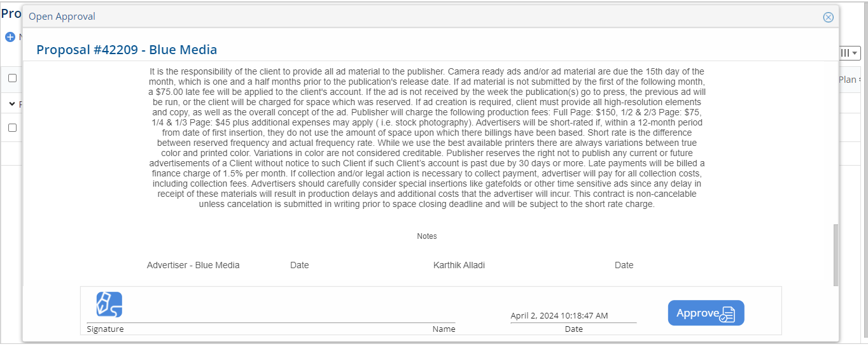Click the signature pen icon
Image resolution: width=868 pixels, height=351 pixels.
coord(109,304)
